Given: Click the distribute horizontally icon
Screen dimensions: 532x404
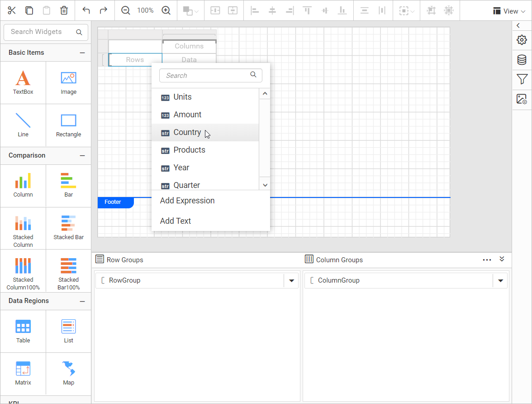Looking at the screenshot, I should point(365,11).
